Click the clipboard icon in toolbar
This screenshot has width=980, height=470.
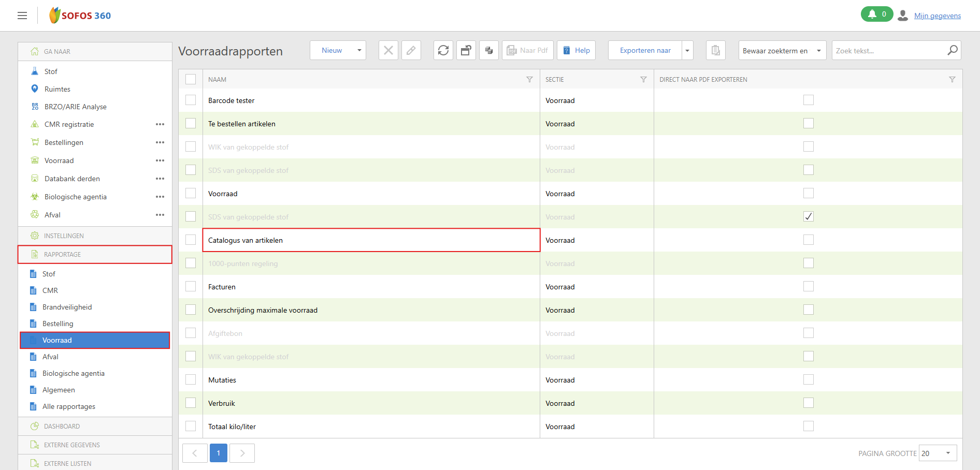coord(715,50)
